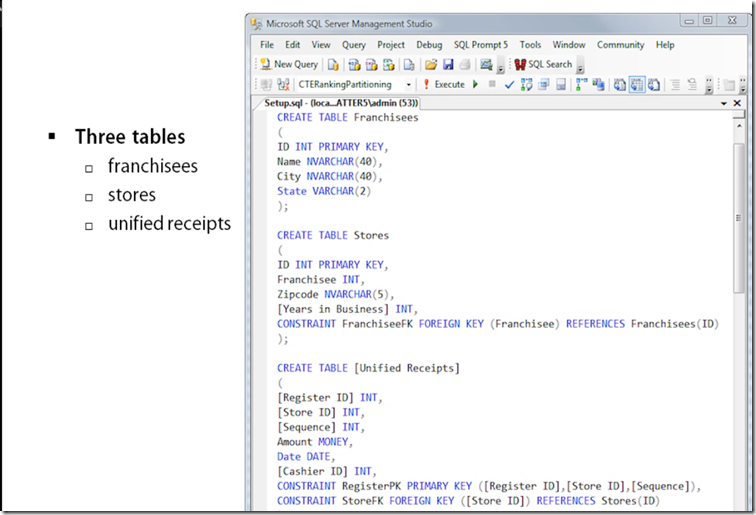Click the split bar above the scrollbar
Screen dimensions: 756x515
[x=739, y=114]
